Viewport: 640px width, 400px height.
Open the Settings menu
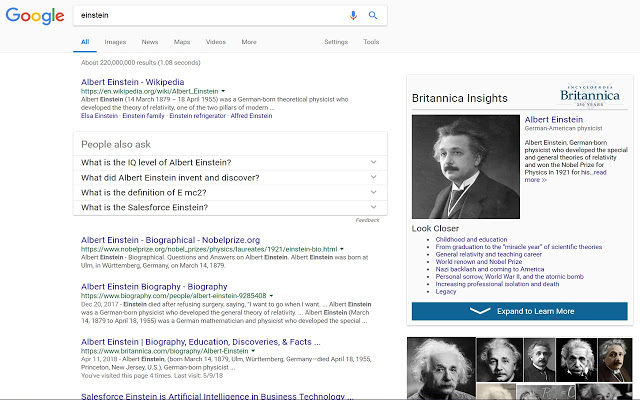[336, 42]
